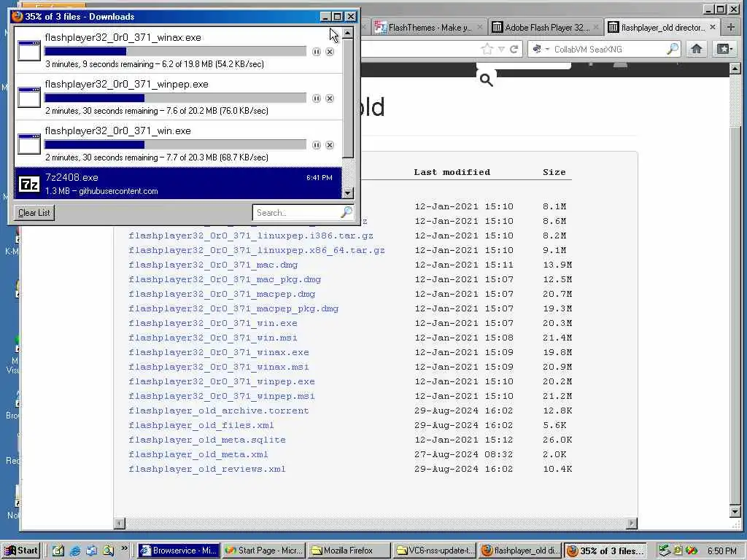The height and width of the screenshot is (560, 747).
Task: Pause the flashplayer32_0r0_371_winpep.exe download
Action: pyautogui.click(x=317, y=98)
